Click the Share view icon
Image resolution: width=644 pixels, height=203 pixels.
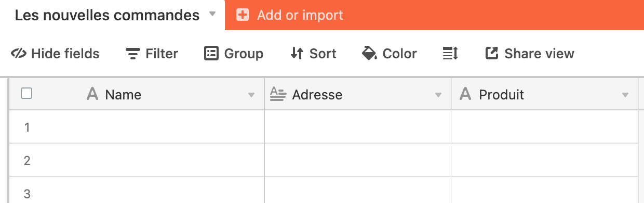[x=491, y=54]
